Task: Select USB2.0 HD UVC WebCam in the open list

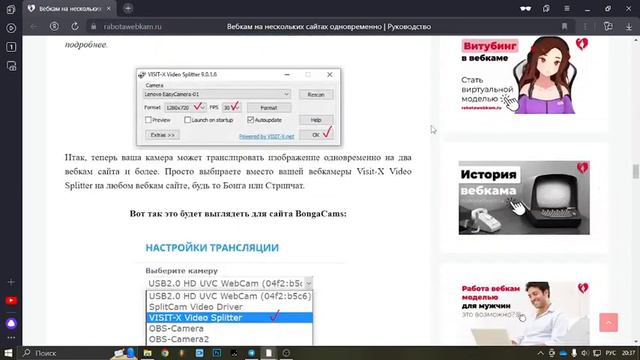Action: (x=229, y=296)
